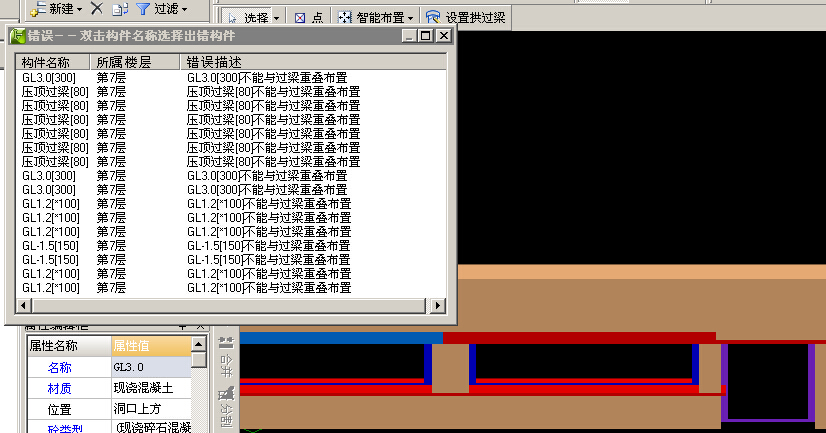The image size is (826, 433).
Task: Click the copy component icon beside delete
Action: tap(120, 9)
